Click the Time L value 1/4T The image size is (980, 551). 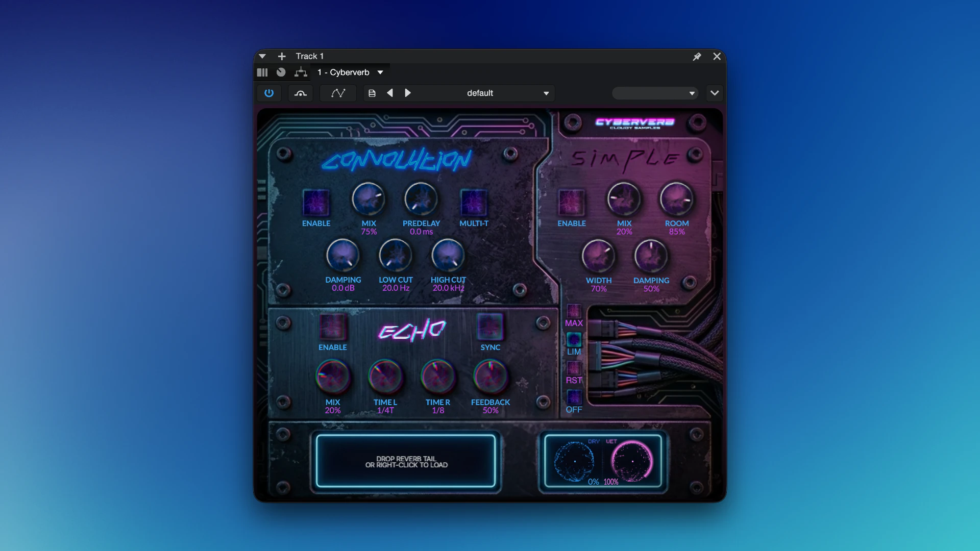pos(385,410)
